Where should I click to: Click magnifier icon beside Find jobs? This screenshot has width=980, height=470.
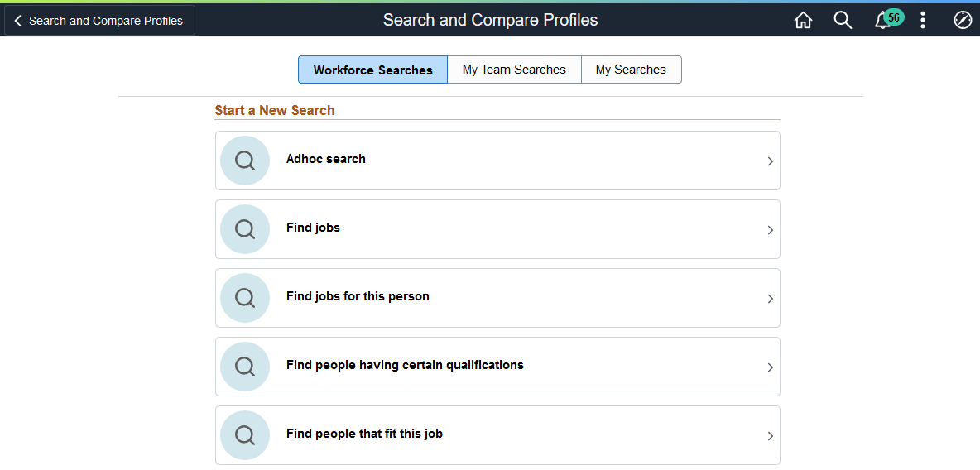(x=245, y=229)
